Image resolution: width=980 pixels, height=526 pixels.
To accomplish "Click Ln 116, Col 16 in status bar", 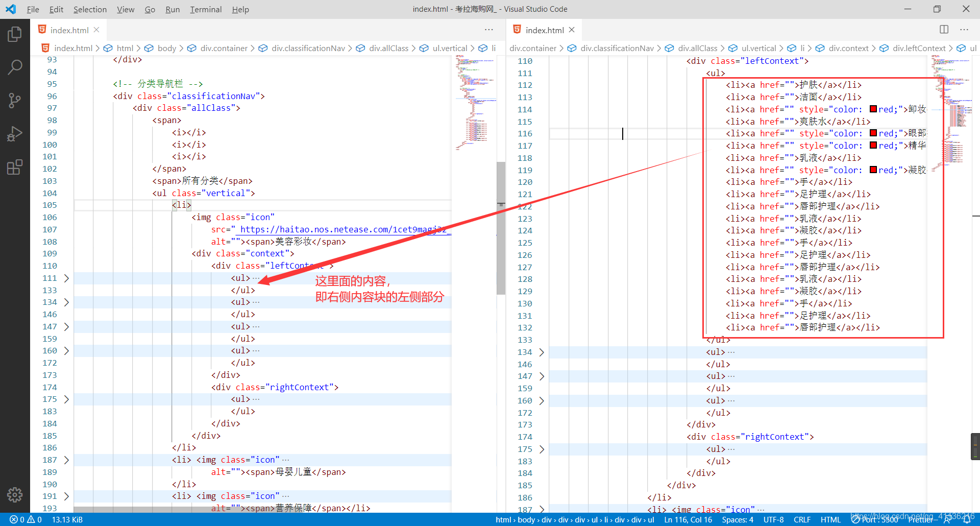I will (x=688, y=519).
